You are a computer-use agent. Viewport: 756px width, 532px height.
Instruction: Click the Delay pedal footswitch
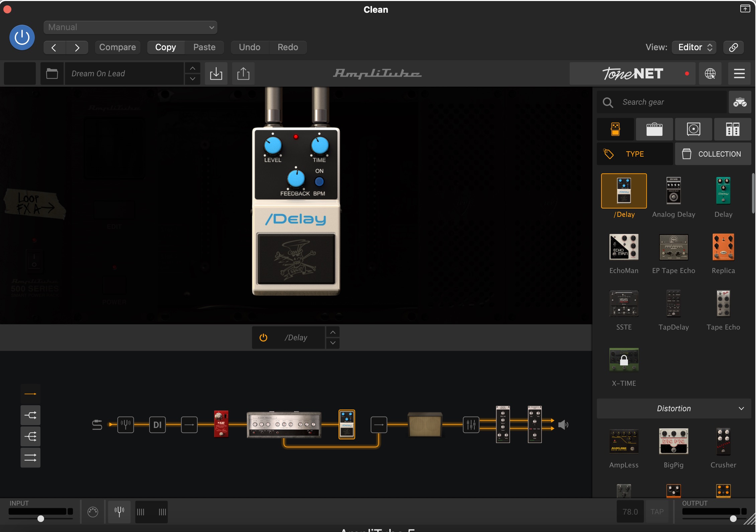coord(296,259)
